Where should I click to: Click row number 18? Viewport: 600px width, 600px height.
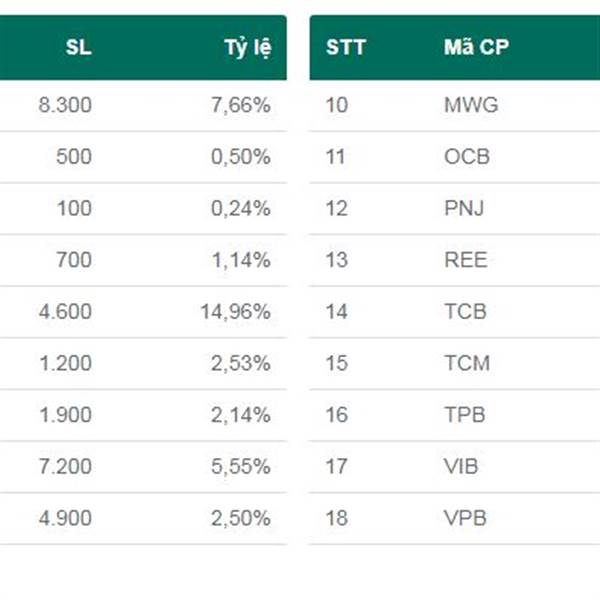[337, 518]
